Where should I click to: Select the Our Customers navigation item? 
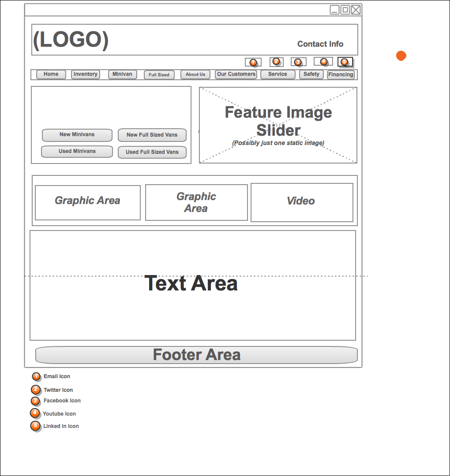pyautogui.click(x=236, y=74)
